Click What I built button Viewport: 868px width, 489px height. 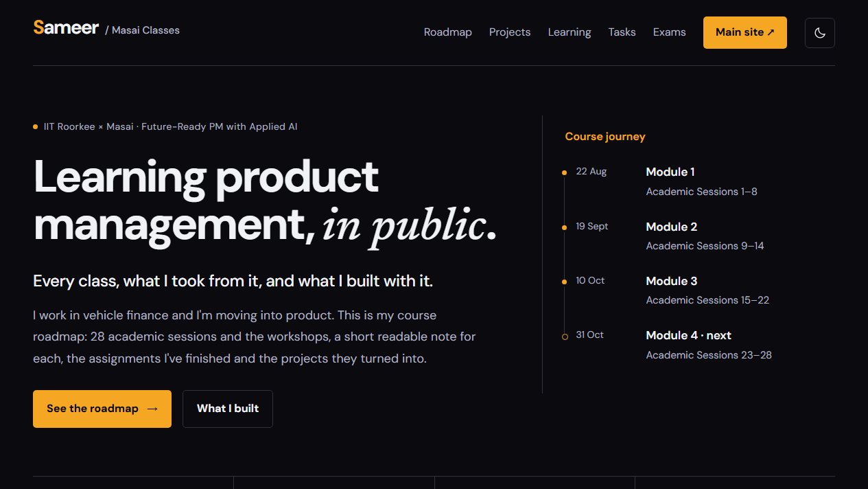click(x=228, y=409)
